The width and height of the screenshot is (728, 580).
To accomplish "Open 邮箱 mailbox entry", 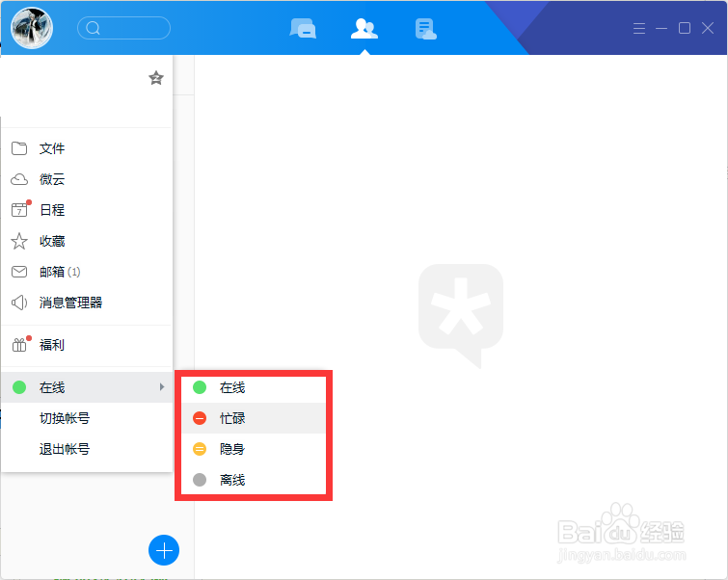I will [x=87, y=272].
